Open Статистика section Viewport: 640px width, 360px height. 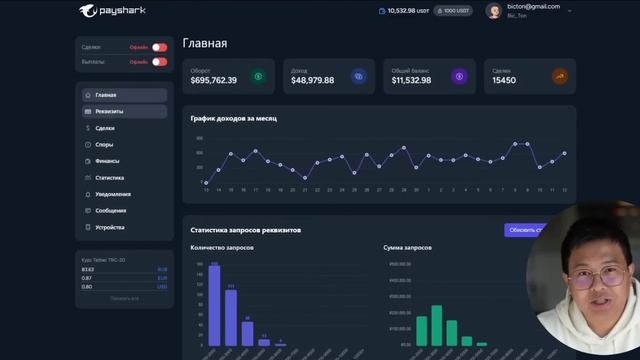pos(124,178)
